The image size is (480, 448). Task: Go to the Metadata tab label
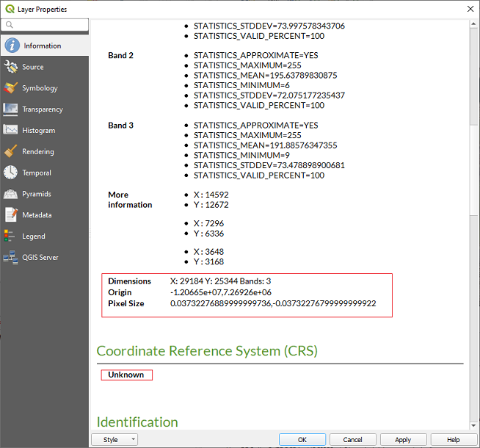[x=37, y=215]
